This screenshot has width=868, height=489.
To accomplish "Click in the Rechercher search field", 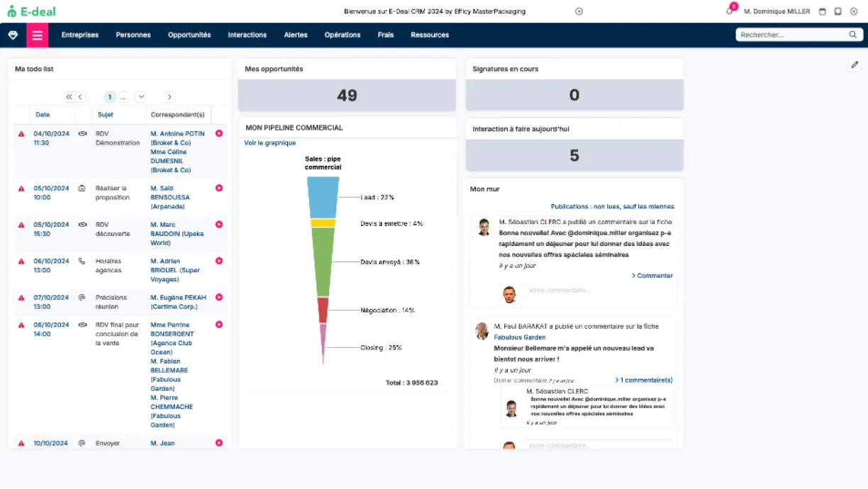I will click(x=793, y=35).
